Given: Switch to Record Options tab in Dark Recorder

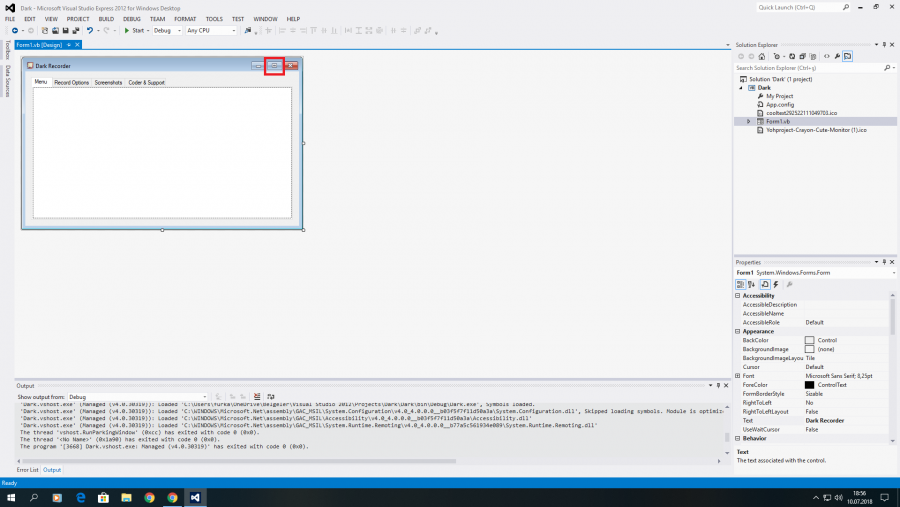Looking at the screenshot, I should click(x=72, y=83).
